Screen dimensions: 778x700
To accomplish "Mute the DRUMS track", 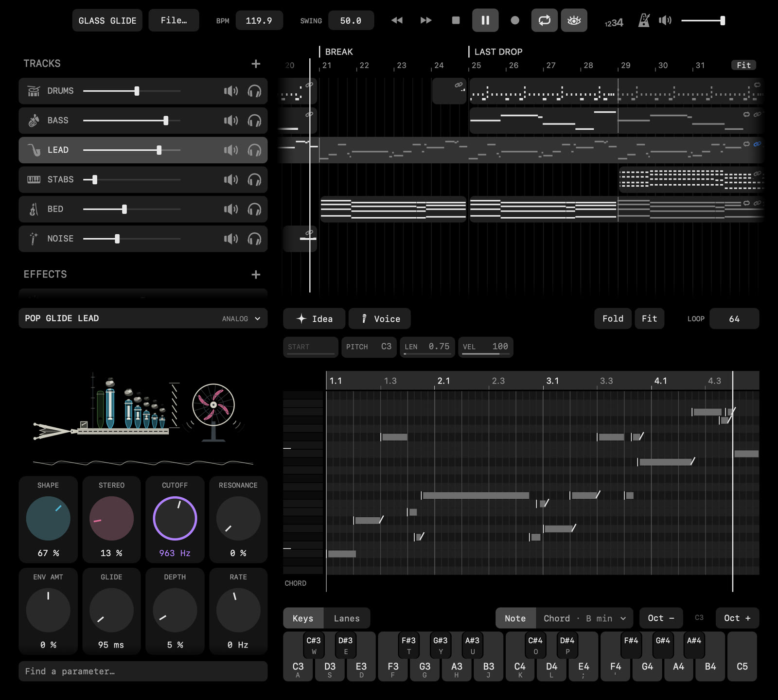I will 231,91.
